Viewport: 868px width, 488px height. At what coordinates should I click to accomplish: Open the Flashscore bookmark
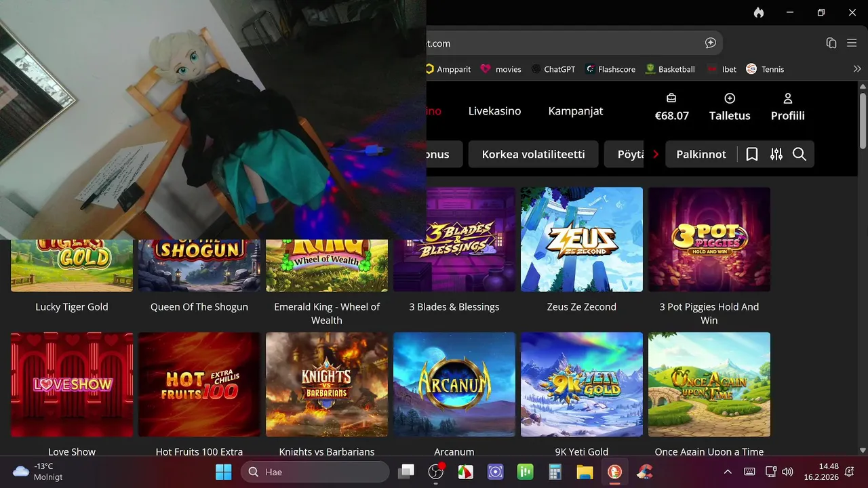point(610,69)
